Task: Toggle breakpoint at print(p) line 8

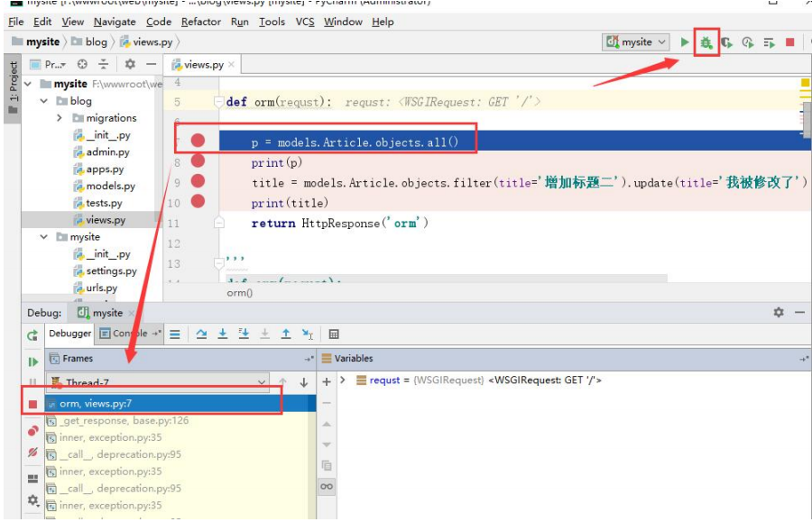Action: tap(198, 160)
